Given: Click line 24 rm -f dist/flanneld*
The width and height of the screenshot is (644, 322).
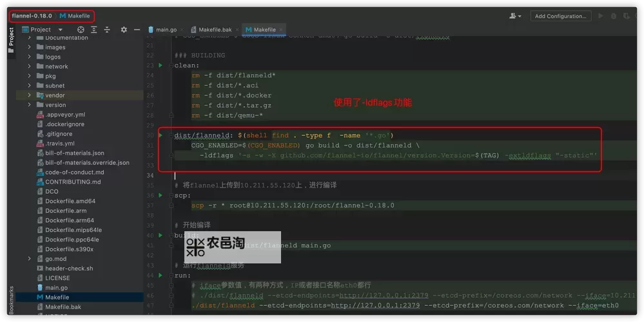Looking at the screenshot, I should point(233,75).
